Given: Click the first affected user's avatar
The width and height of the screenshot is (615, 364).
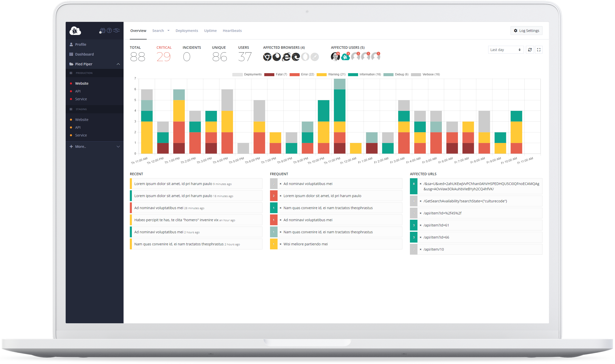Looking at the screenshot, I should [x=335, y=57].
